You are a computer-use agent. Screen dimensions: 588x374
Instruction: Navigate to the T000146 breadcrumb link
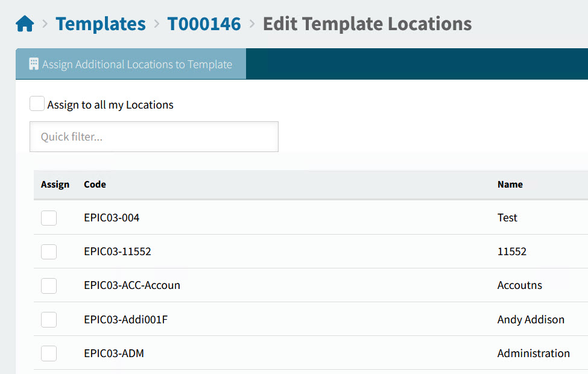(x=204, y=24)
